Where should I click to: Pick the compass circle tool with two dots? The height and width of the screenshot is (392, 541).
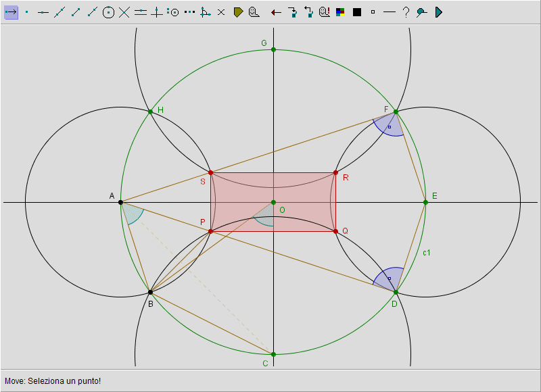point(173,12)
